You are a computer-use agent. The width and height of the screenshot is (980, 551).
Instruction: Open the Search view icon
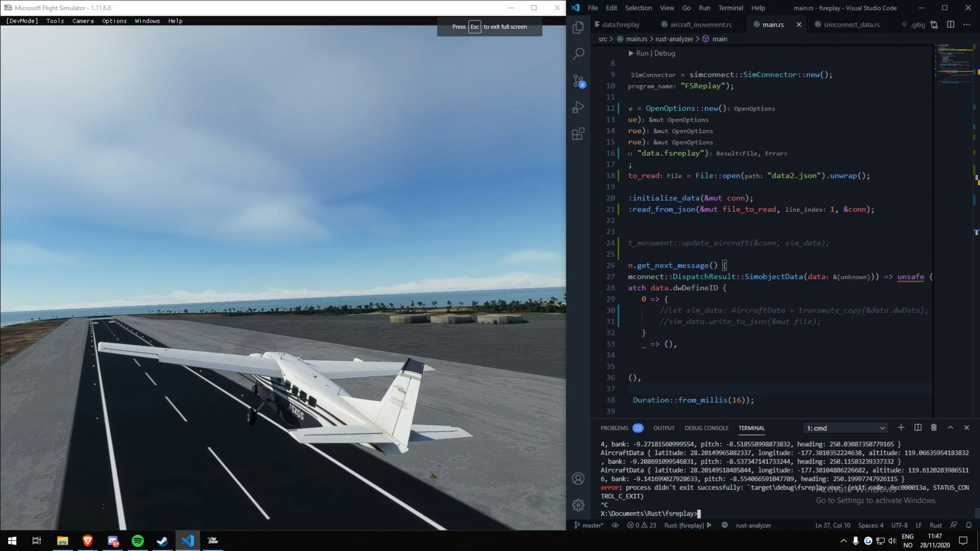(x=578, y=54)
